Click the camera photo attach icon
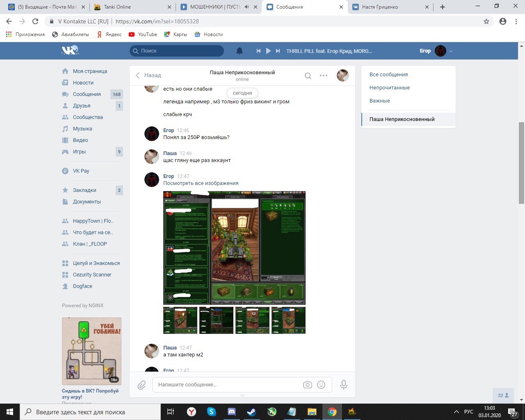This screenshot has width=525, height=420. (x=307, y=385)
